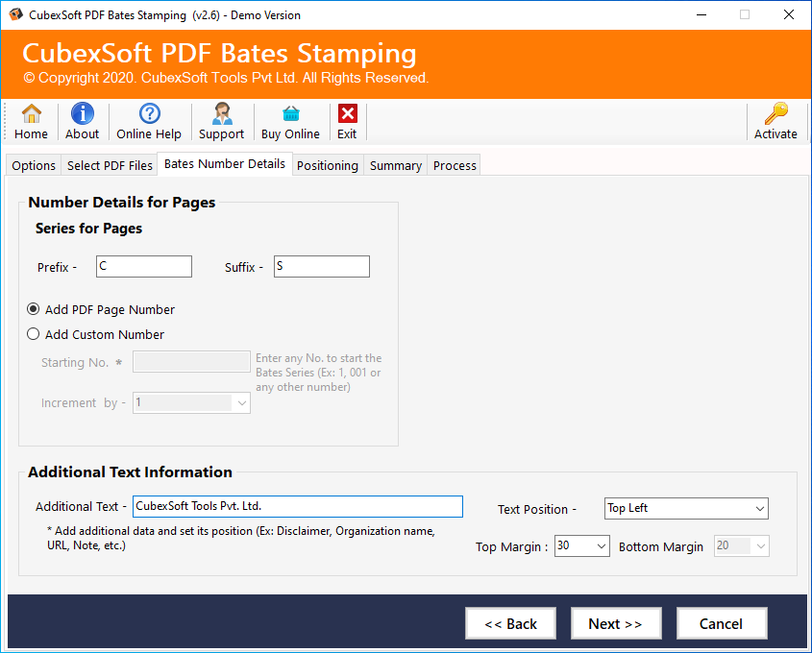Focus the Additional Text input box
Screen dimensions: 812x653
(x=297, y=506)
